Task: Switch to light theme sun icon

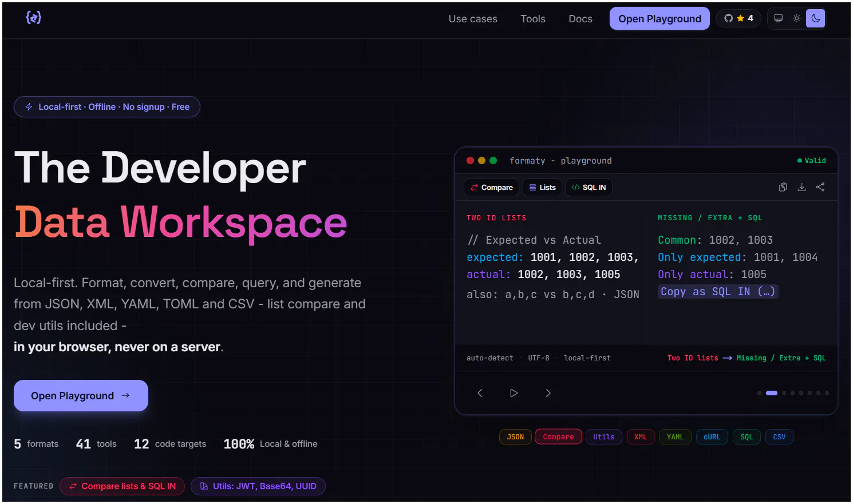Action: (x=797, y=18)
